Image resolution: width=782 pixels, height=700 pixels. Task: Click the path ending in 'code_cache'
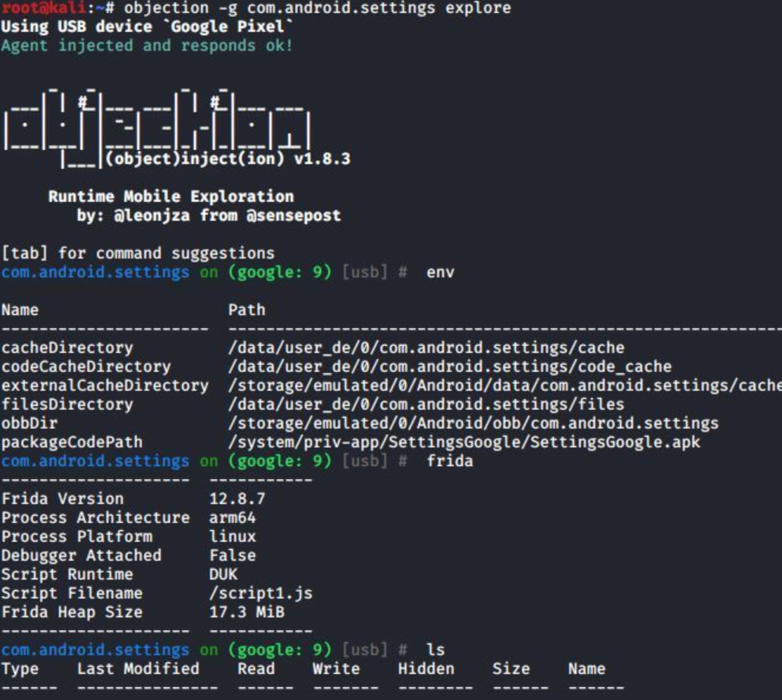pyautogui.click(x=450, y=367)
